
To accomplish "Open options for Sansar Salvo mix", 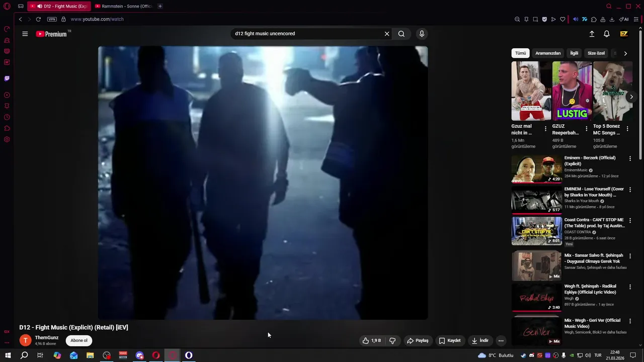I will point(630,256).
